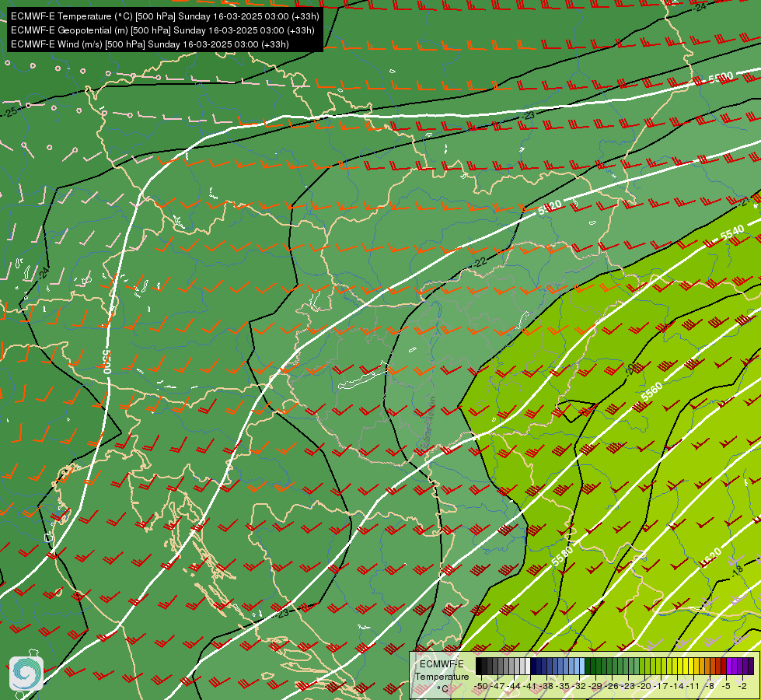Click the legend tick label -5

[727, 686]
